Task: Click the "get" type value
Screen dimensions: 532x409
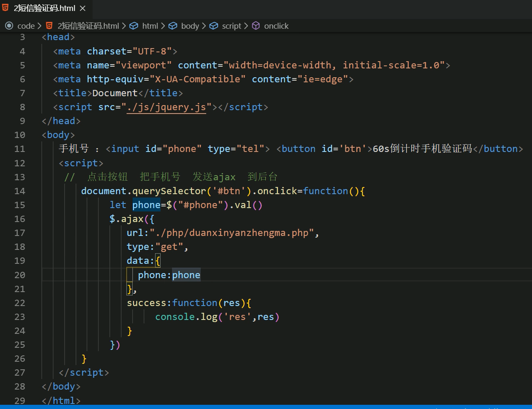Action: (169, 246)
